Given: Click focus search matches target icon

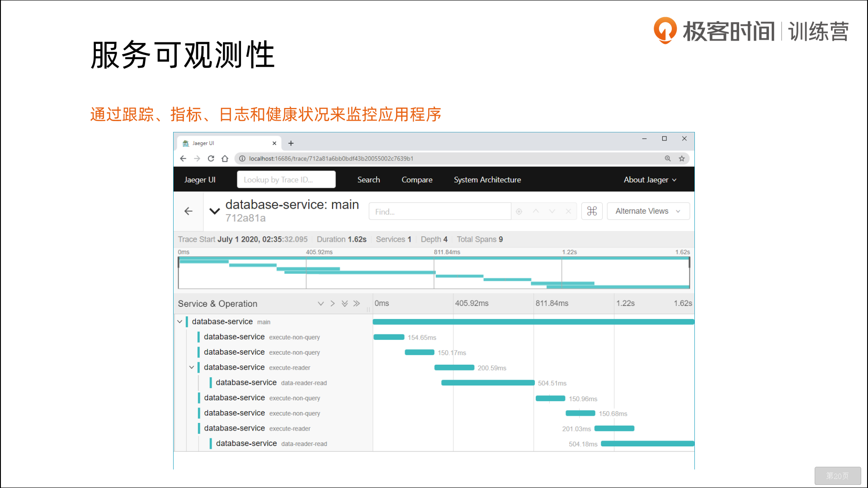Looking at the screenshot, I should point(519,211).
